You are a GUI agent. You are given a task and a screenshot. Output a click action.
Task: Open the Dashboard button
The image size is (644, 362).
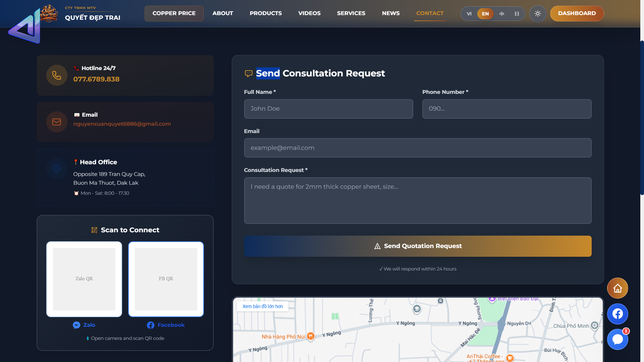577,13
